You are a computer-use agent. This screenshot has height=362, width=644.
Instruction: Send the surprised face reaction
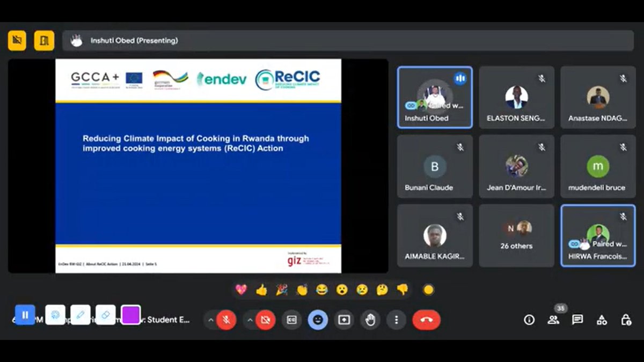342,290
